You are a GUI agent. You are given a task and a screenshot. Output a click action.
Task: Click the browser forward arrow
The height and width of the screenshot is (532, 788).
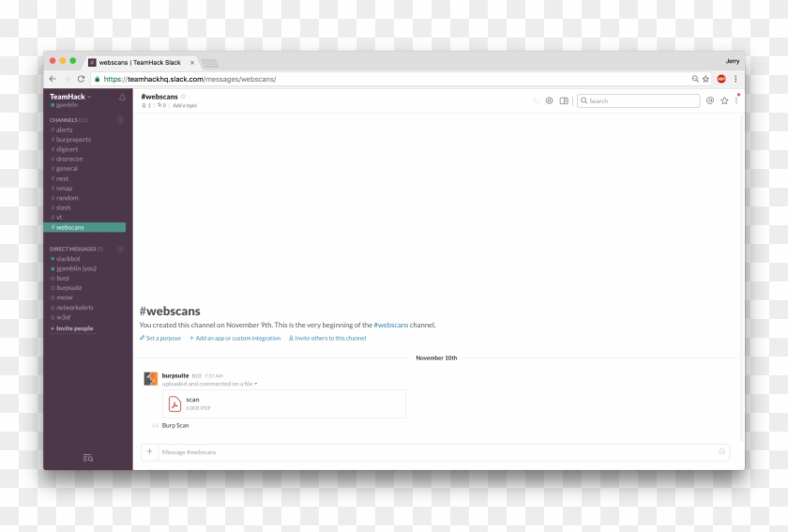(x=67, y=79)
